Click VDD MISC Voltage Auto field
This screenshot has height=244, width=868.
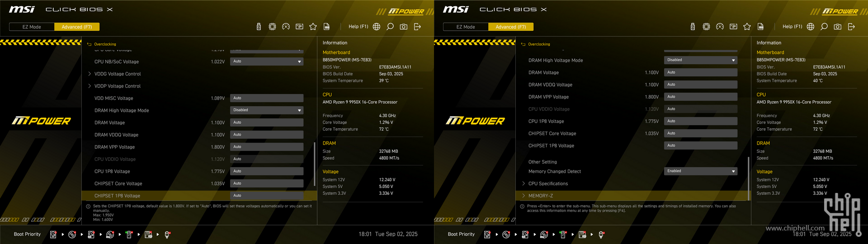point(267,98)
